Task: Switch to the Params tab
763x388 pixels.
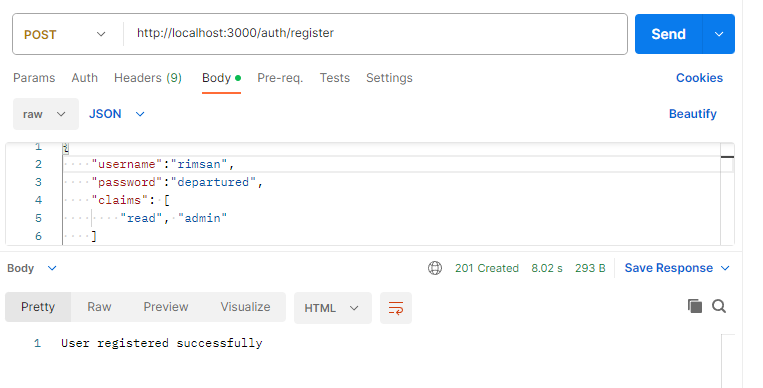Action: (x=34, y=78)
